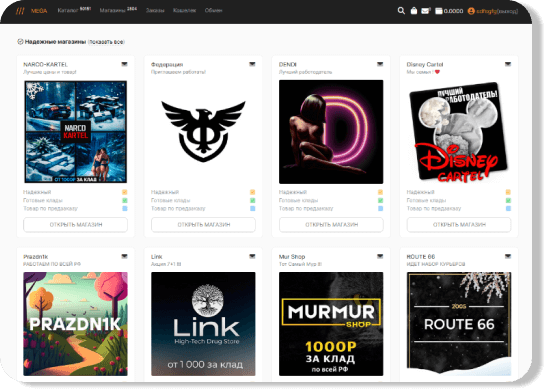The width and height of the screenshot is (546, 390).
Task: Click the MURMUR SHOP banner image
Action: click(331, 324)
